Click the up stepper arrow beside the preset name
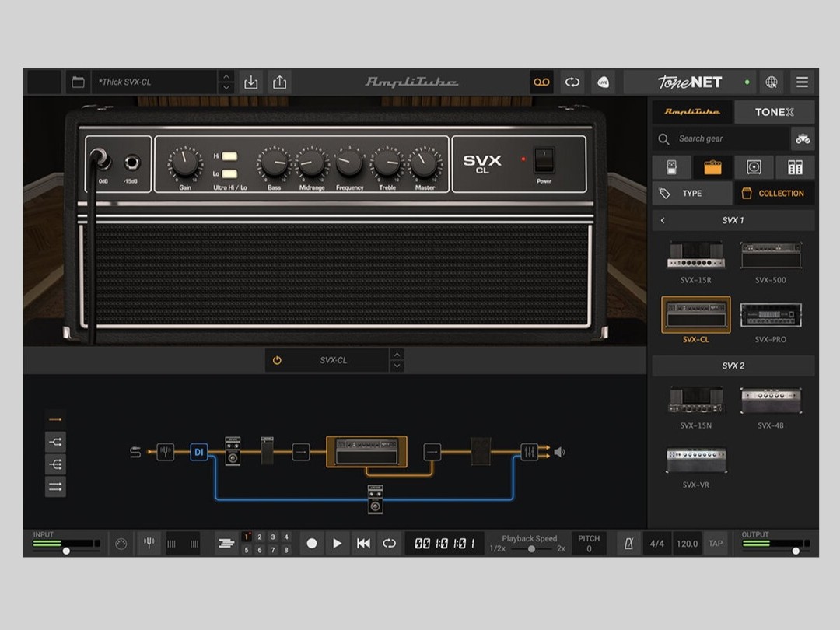Viewport: 840px width, 630px height. click(x=226, y=77)
